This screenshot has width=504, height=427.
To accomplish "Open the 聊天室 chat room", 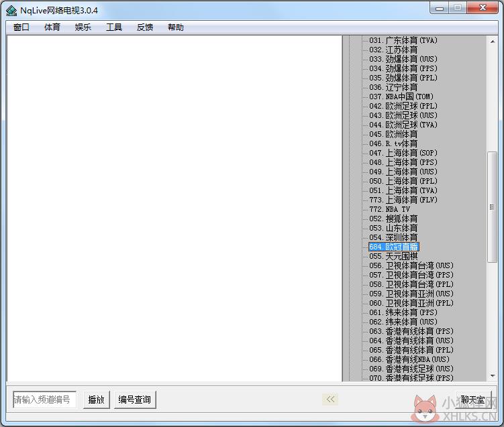I will 473,400.
